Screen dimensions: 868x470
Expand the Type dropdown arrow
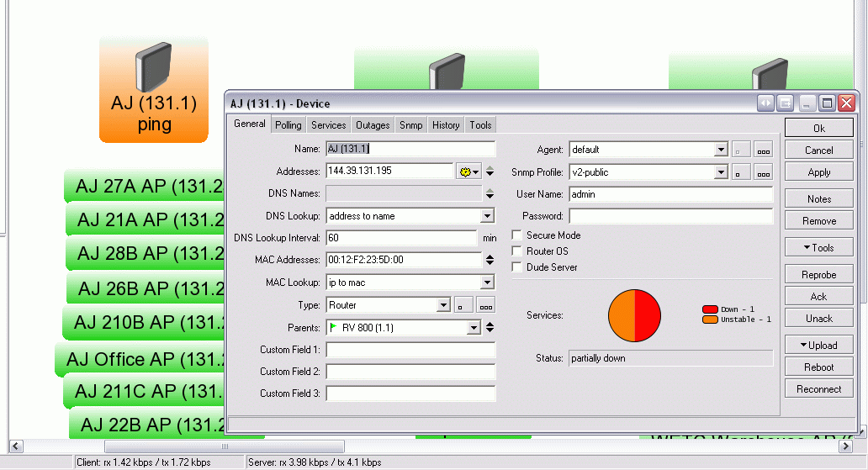pos(443,305)
